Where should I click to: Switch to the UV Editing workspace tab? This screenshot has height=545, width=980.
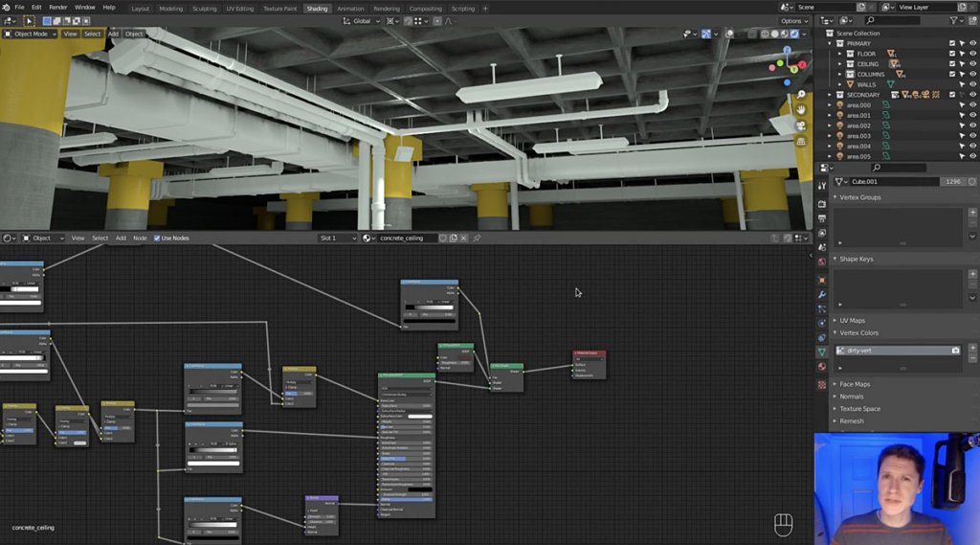pyautogui.click(x=240, y=9)
